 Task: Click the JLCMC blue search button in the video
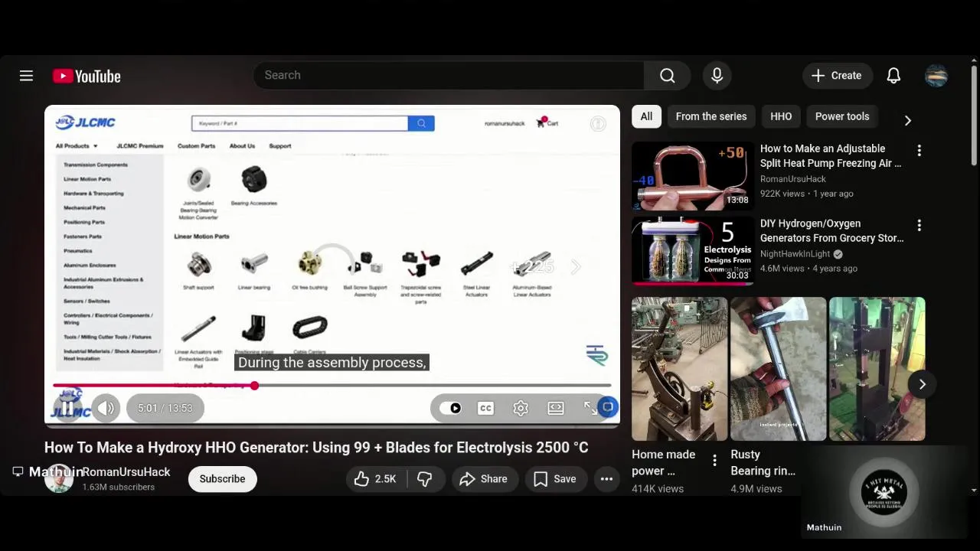tap(421, 123)
